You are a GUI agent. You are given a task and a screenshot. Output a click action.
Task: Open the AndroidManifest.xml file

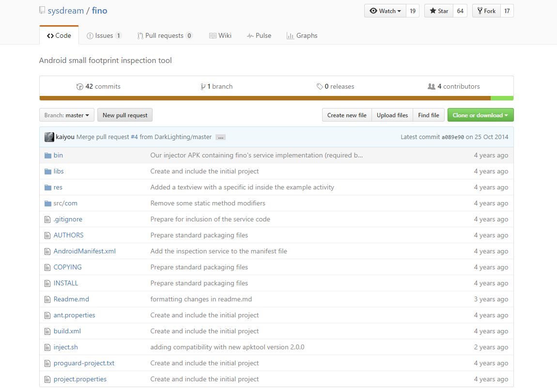tap(85, 251)
